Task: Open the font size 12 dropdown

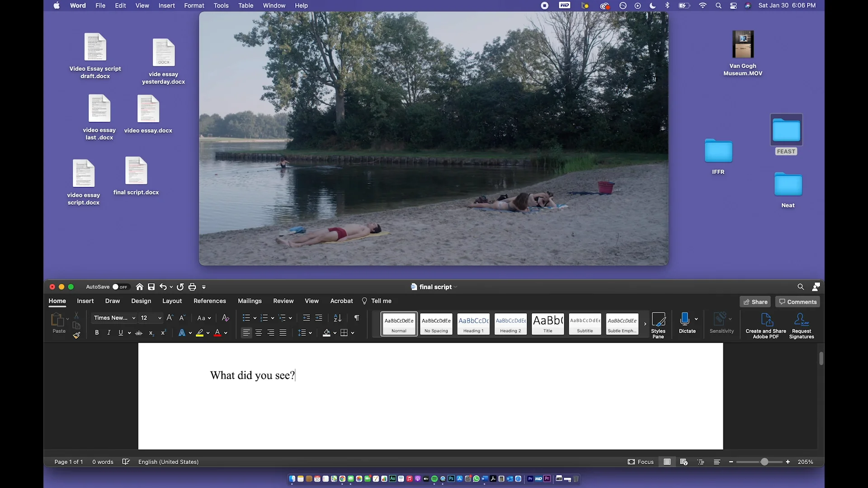Action: click(159, 318)
